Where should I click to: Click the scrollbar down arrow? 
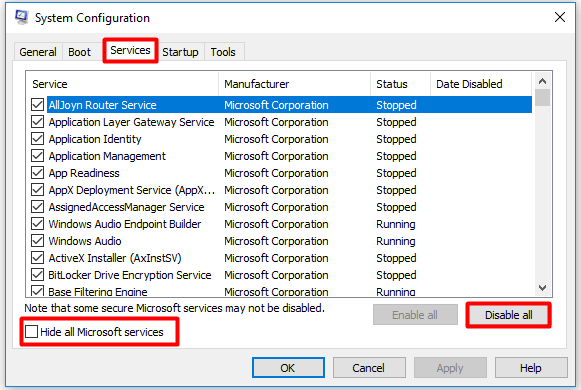pos(542,288)
